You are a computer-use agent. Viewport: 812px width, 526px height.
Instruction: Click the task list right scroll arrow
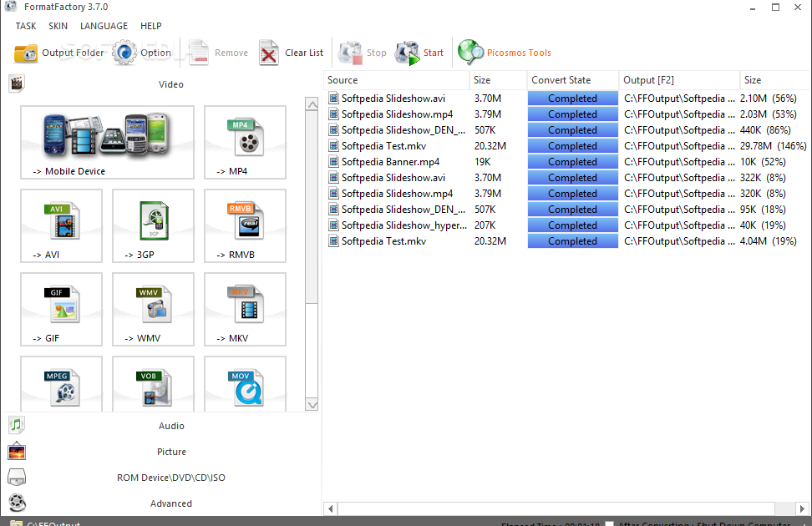coord(802,508)
